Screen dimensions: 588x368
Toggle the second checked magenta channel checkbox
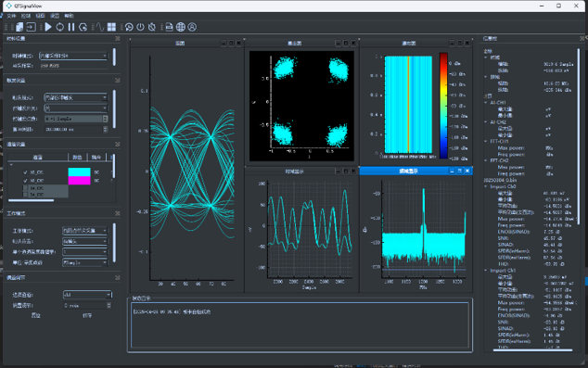coord(25,181)
